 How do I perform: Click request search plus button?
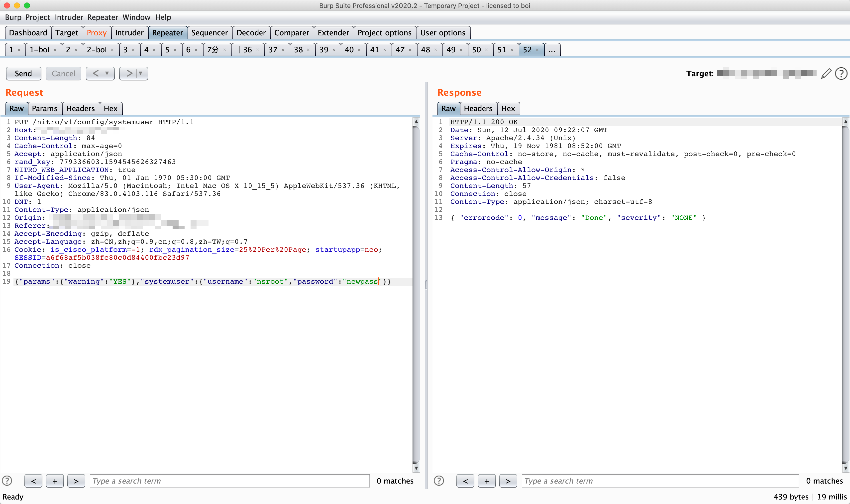[55, 481]
